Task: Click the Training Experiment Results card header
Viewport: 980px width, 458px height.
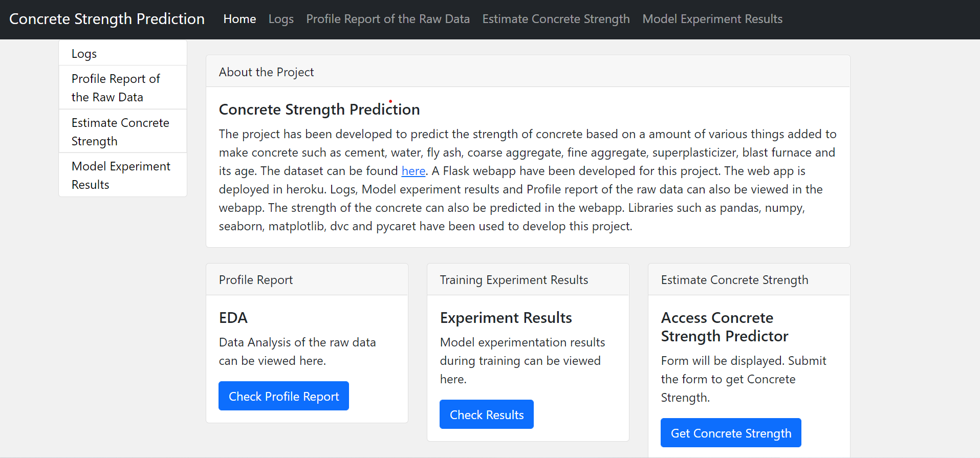Action: [514, 279]
